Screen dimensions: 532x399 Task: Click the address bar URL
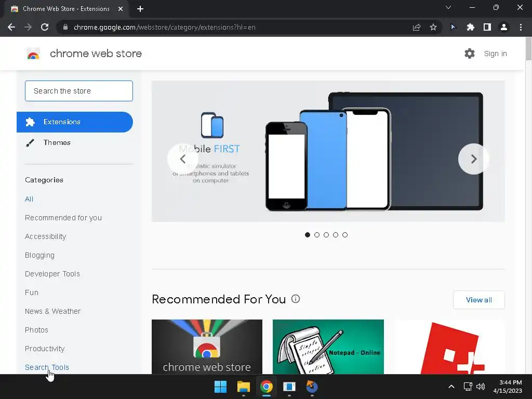point(165,27)
